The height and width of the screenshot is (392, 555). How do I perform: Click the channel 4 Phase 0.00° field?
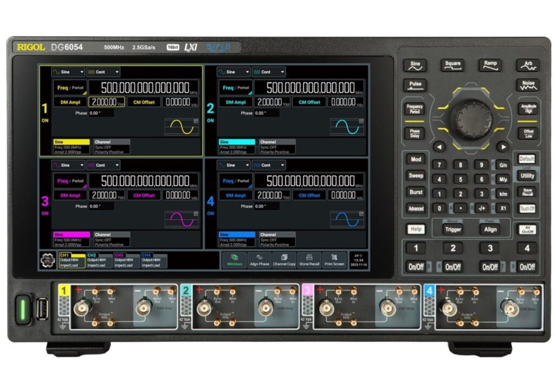click(267, 206)
